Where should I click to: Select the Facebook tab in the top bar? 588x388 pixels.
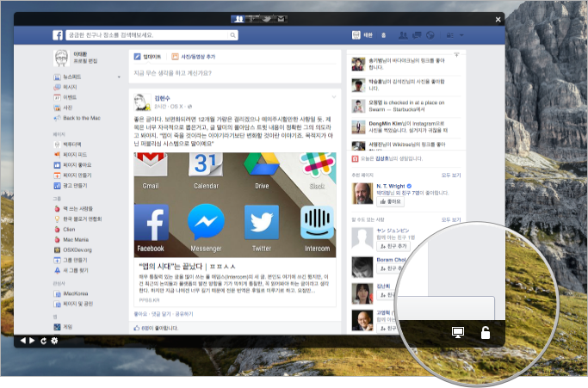(238, 19)
